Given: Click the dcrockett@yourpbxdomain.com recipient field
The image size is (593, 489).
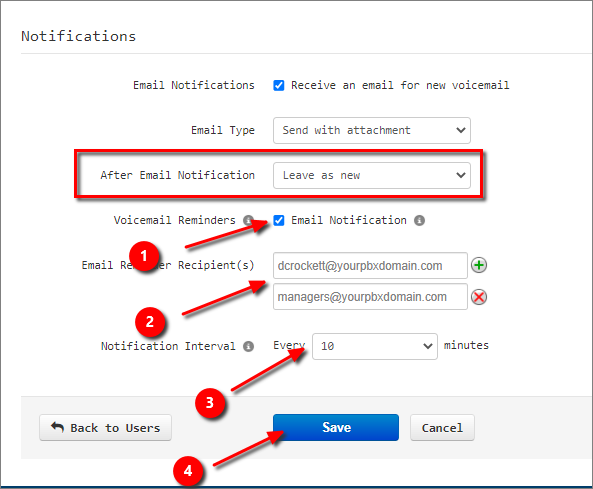Looking at the screenshot, I should pyautogui.click(x=370, y=265).
